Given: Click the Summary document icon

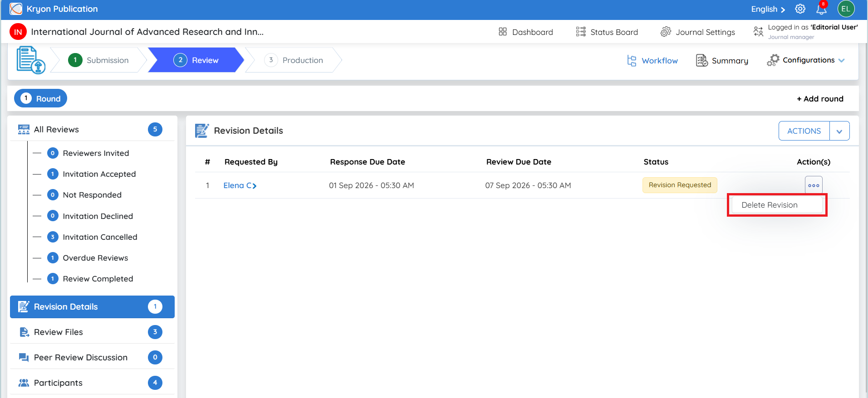Looking at the screenshot, I should [702, 60].
